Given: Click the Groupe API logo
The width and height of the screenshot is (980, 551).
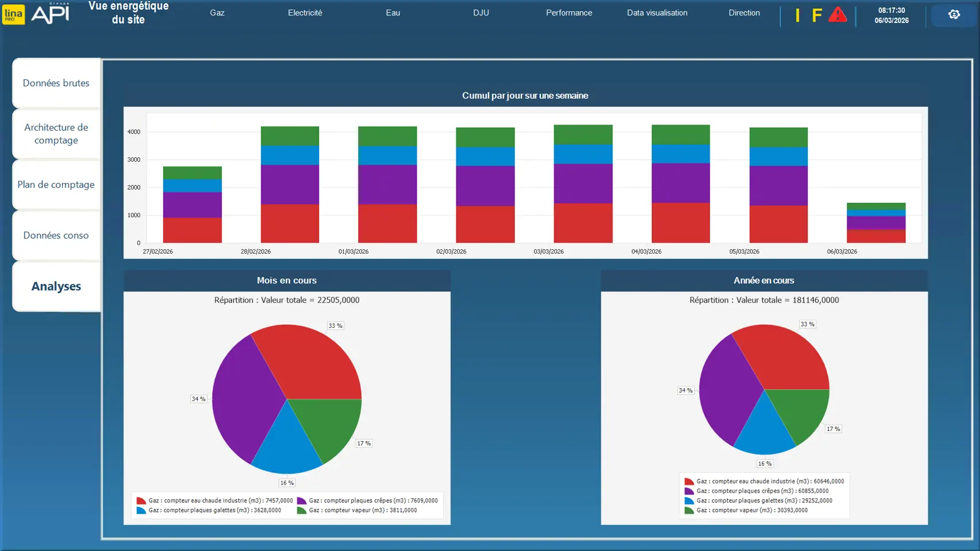Looking at the screenshot, I should [x=51, y=14].
